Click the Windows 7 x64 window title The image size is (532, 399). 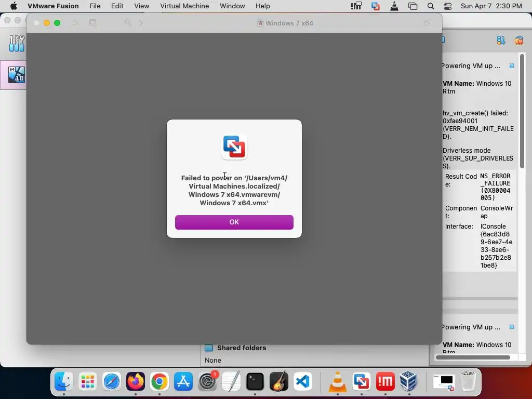pos(289,23)
